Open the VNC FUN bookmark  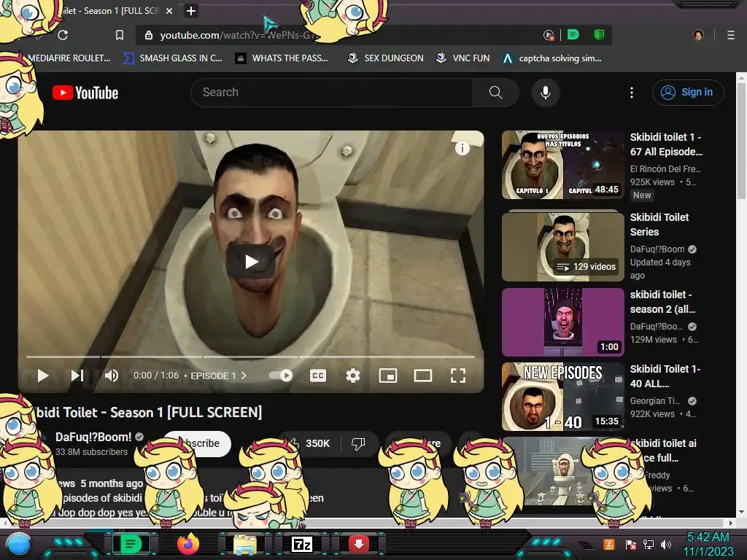point(463,58)
